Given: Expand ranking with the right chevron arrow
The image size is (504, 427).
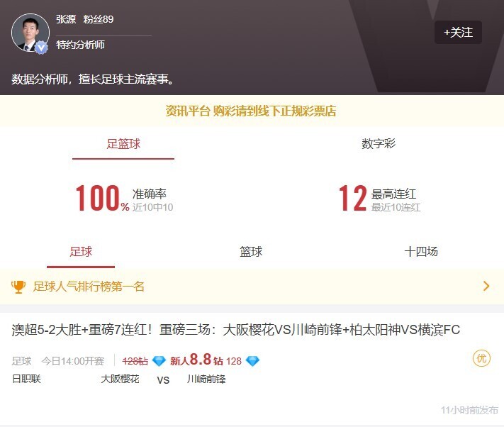Looking at the screenshot, I should point(486,287).
